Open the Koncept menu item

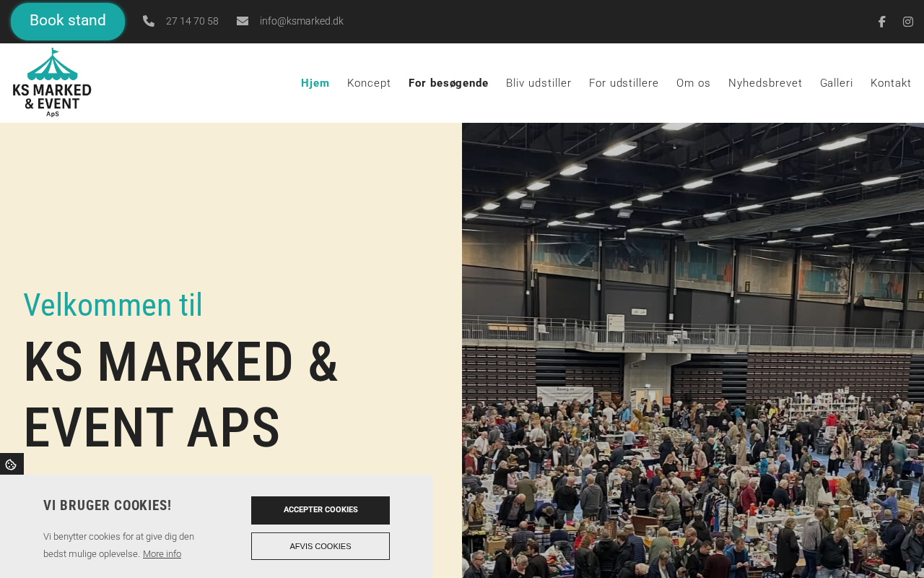369,83
